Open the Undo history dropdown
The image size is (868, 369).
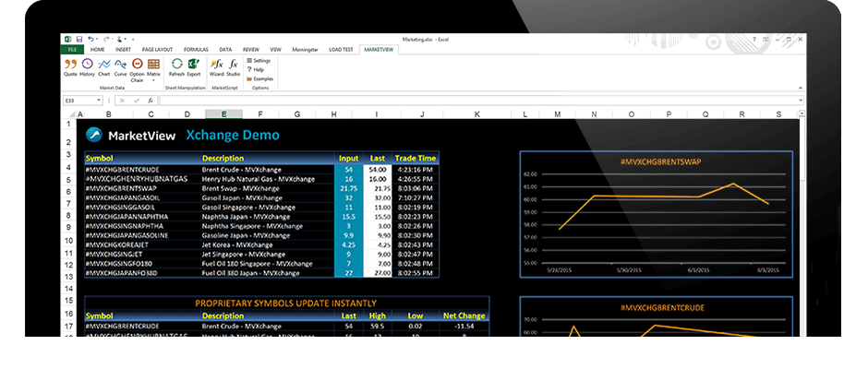(x=97, y=40)
